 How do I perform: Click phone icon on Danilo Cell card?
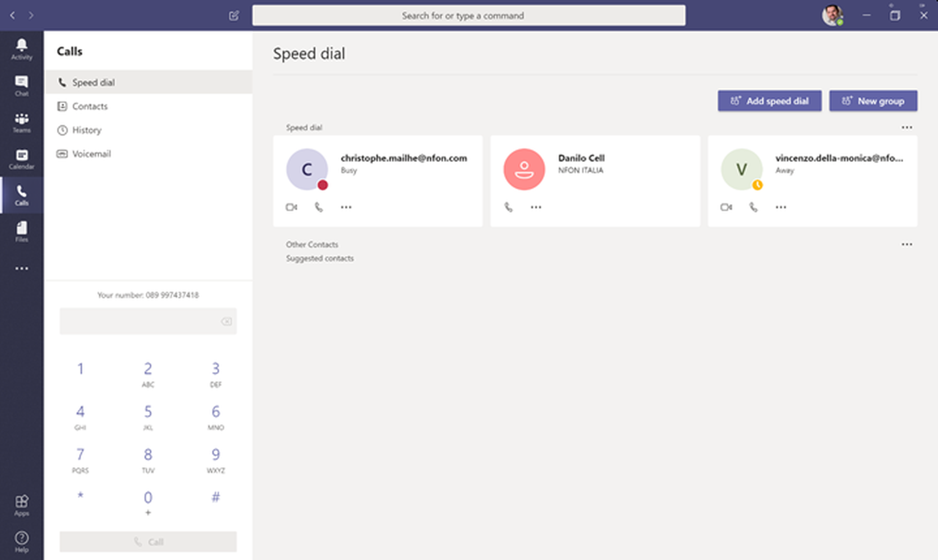click(508, 207)
